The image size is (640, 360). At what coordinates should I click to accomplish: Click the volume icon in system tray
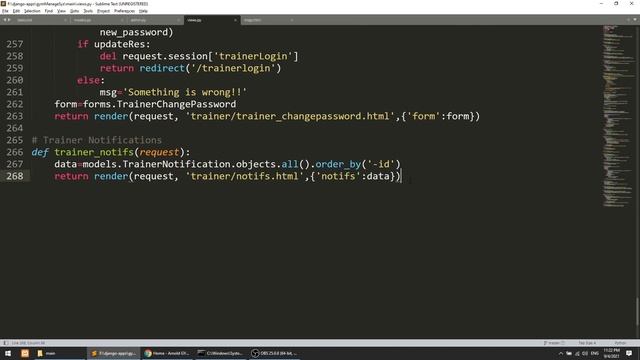coord(585,353)
